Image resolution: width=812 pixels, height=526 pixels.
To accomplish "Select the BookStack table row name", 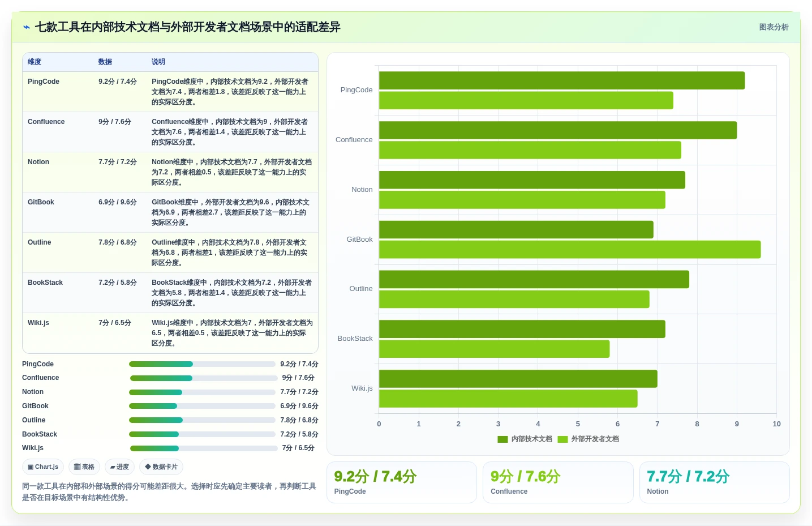I will [45, 283].
